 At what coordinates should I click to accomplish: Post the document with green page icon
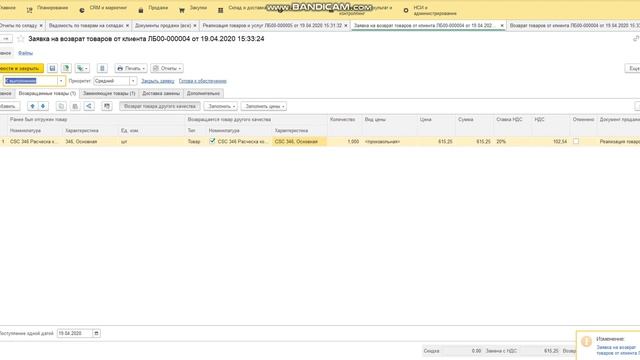coord(66,68)
